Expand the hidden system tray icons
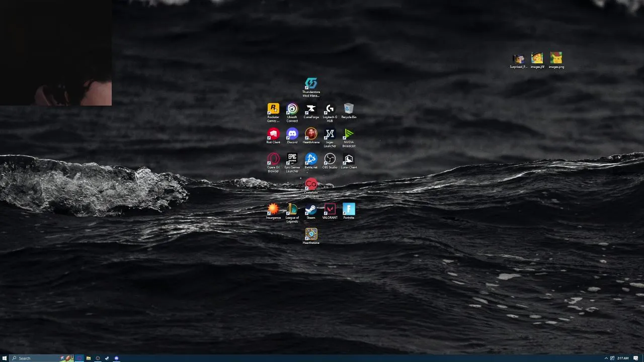 click(606, 358)
